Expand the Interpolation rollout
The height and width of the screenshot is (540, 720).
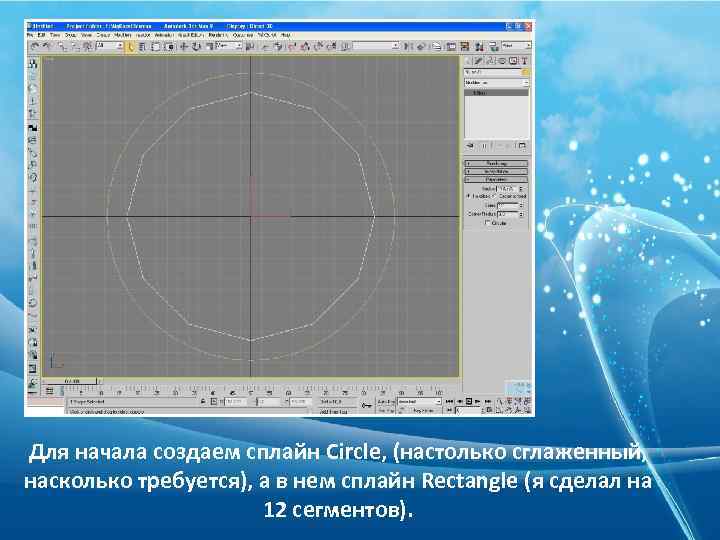(x=496, y=171)
